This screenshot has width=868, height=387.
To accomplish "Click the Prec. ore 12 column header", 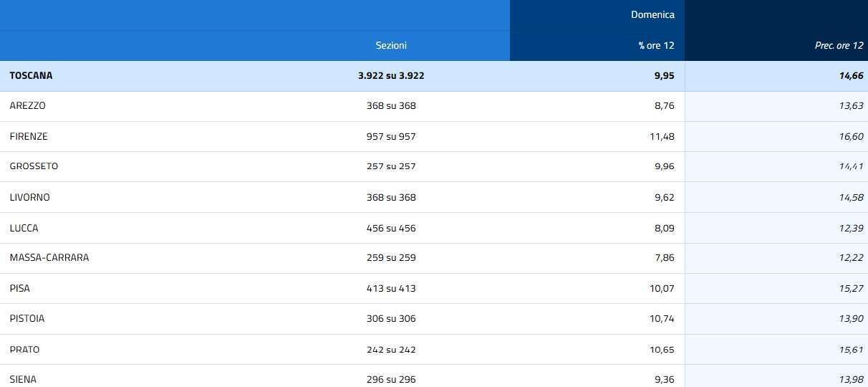I will [839, 45].
